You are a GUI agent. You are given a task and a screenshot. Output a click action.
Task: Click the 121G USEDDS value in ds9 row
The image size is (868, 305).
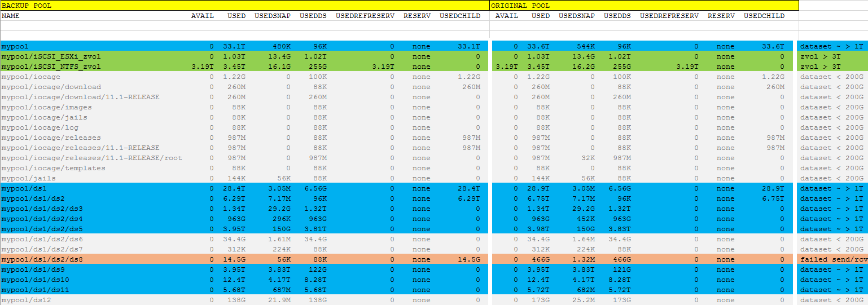pos(622,269)
